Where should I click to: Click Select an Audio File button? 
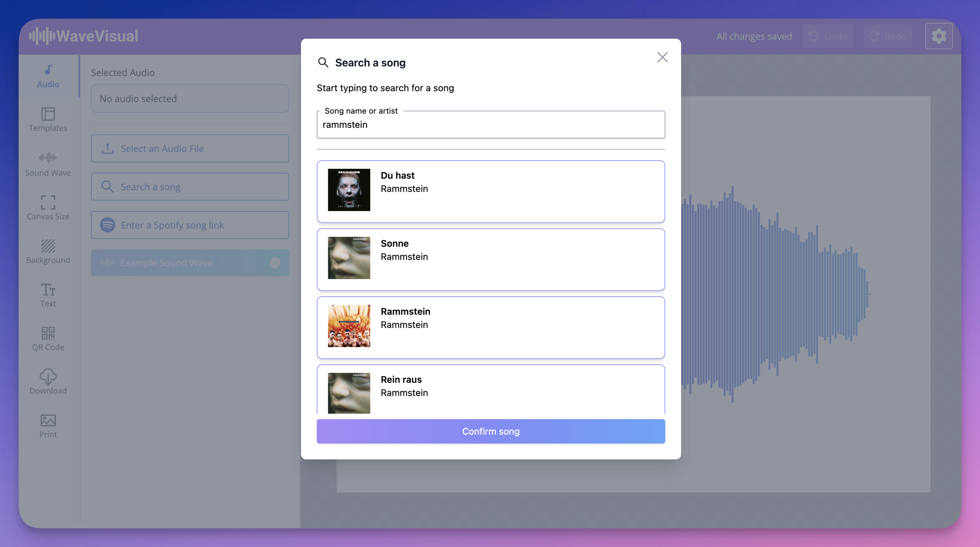[190, 148]
